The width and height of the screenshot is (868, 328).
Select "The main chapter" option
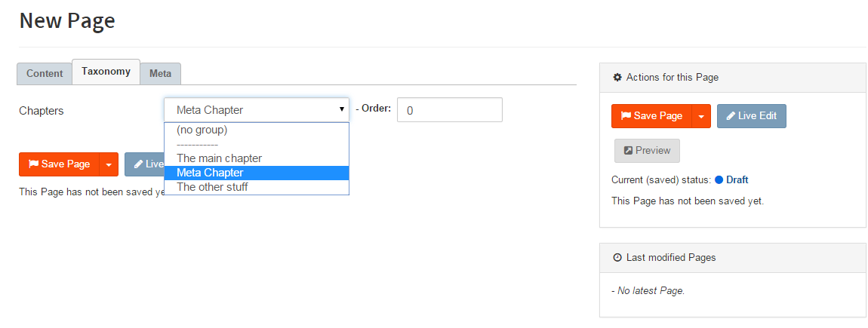click(x=219, y=158)
